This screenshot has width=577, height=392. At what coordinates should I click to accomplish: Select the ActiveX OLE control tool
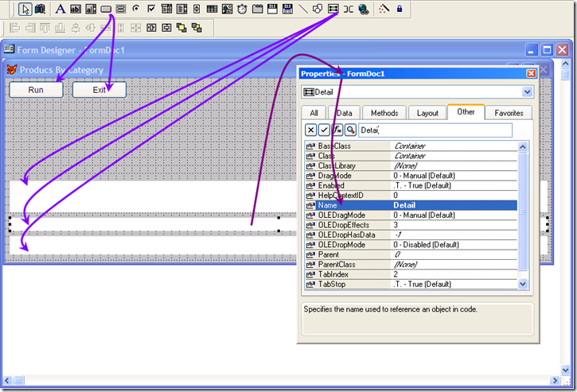click(273, 9)
